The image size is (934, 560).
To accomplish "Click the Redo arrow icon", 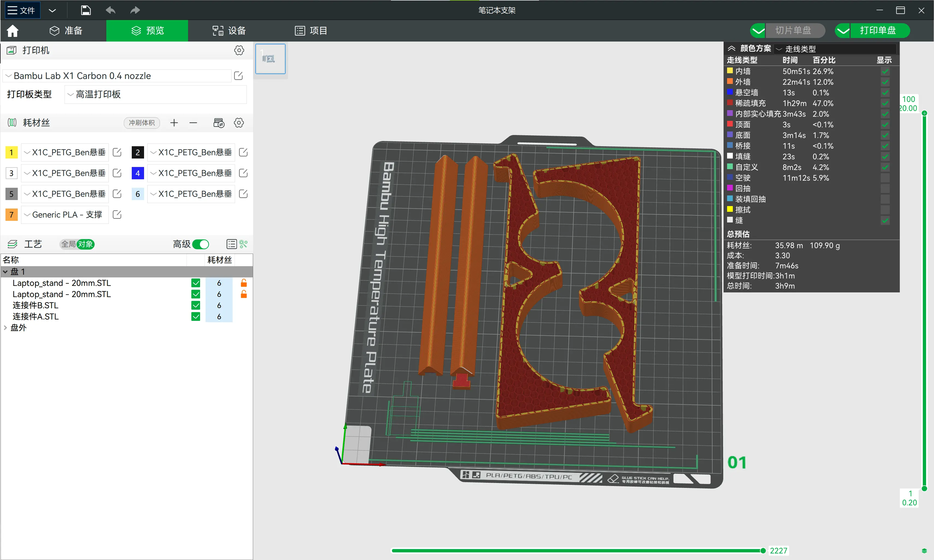I will (x=135, y=10).
